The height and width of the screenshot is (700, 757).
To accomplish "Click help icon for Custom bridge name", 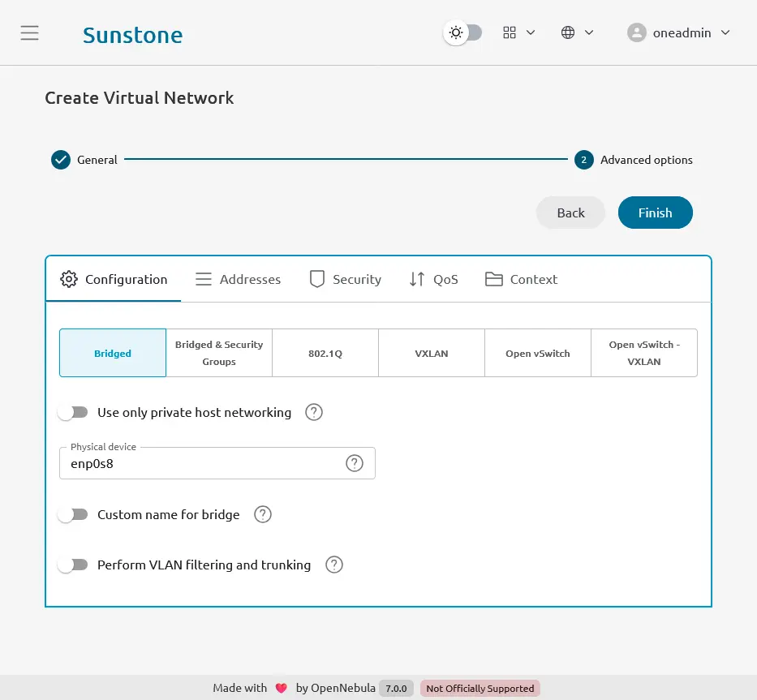I will coord(263,514).
